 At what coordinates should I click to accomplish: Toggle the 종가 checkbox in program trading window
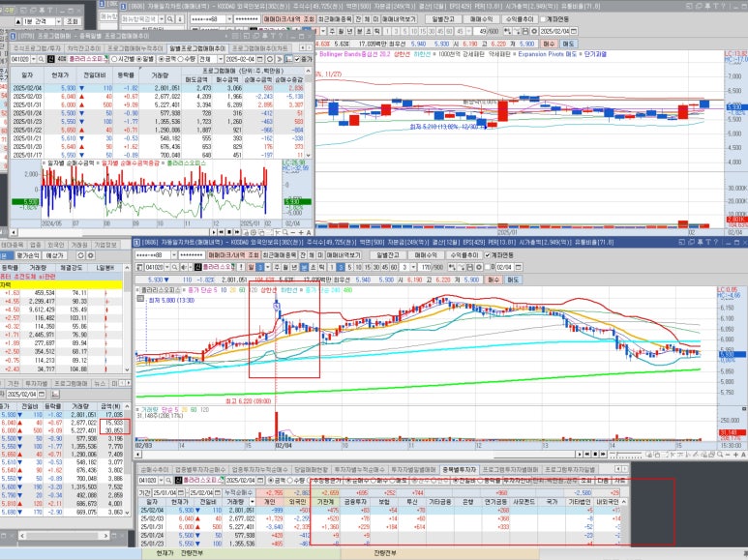pyautogui.click(x=297, y=59)
